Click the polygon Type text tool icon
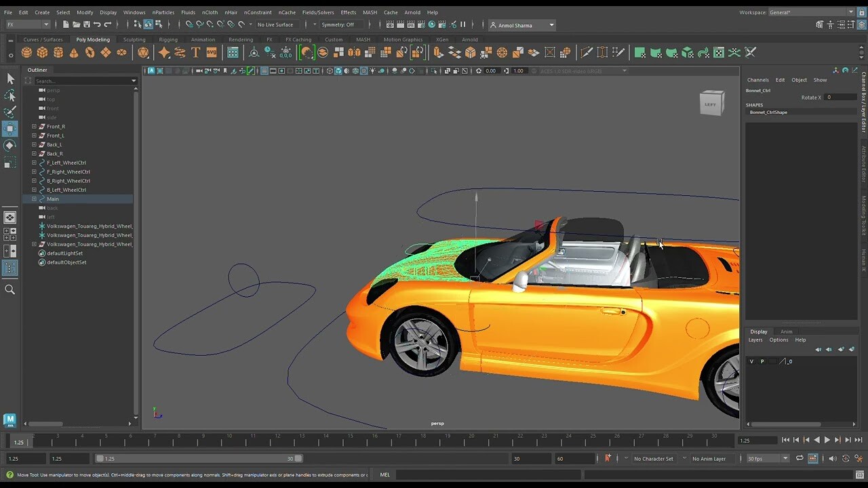 [195, 52]
